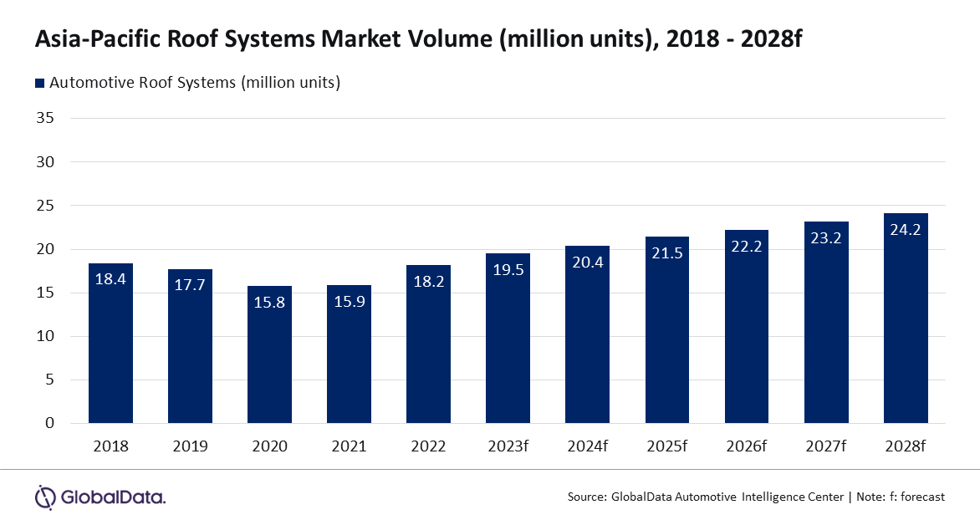The image size is (980, 525).
Task: Select the 2025f bar labeled 21.5
Action: point(666,330)
